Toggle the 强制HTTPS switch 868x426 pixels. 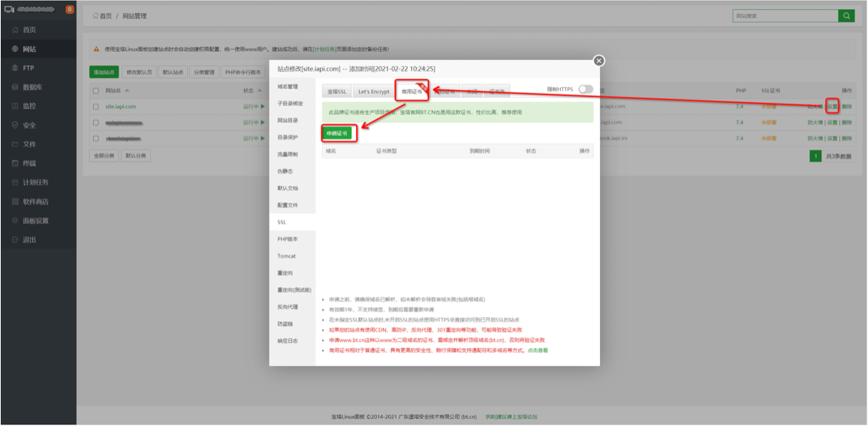(x=585, y=89)
